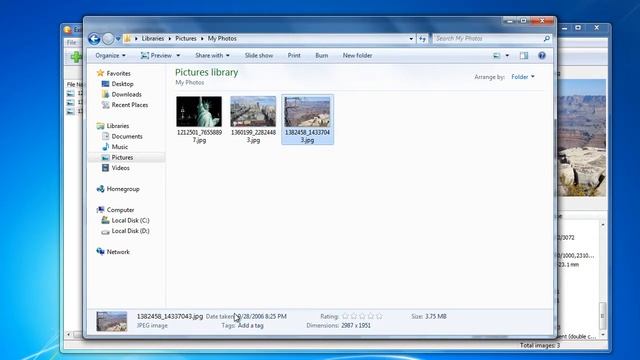640x360 pixels.
Task: Open the Music library
Action: (x=120, y=147)
